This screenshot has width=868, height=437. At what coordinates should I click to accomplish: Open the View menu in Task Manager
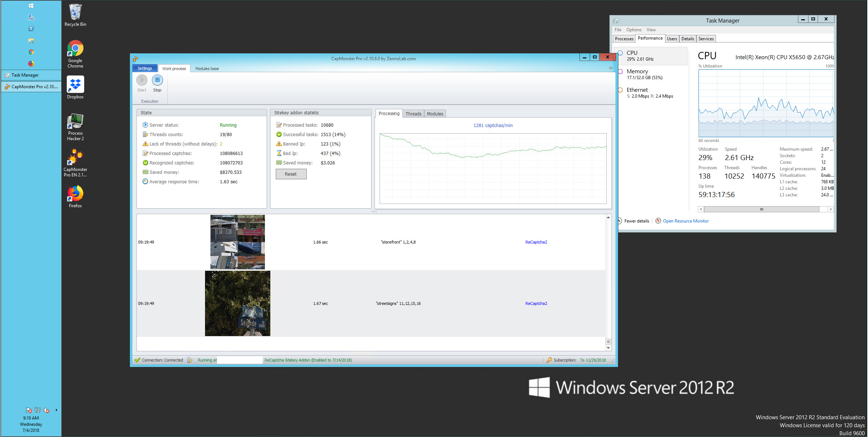[651, 30]
